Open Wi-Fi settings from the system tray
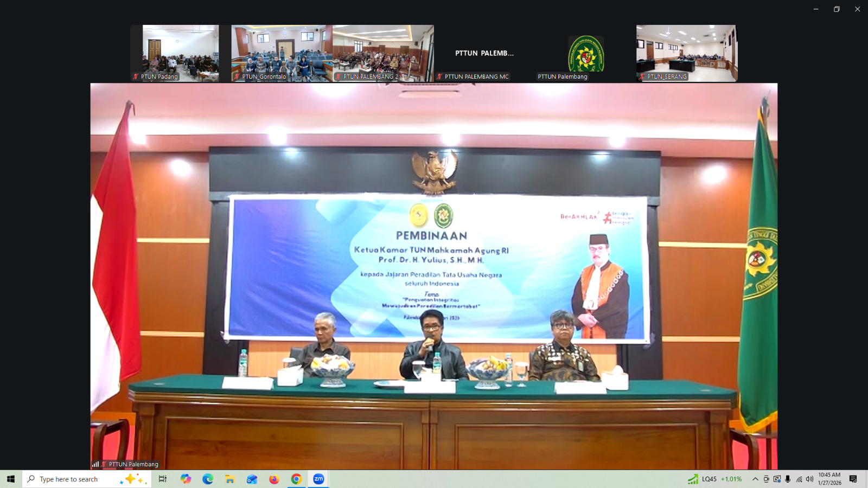The image size is (868, 488). (x=799, y=479)
